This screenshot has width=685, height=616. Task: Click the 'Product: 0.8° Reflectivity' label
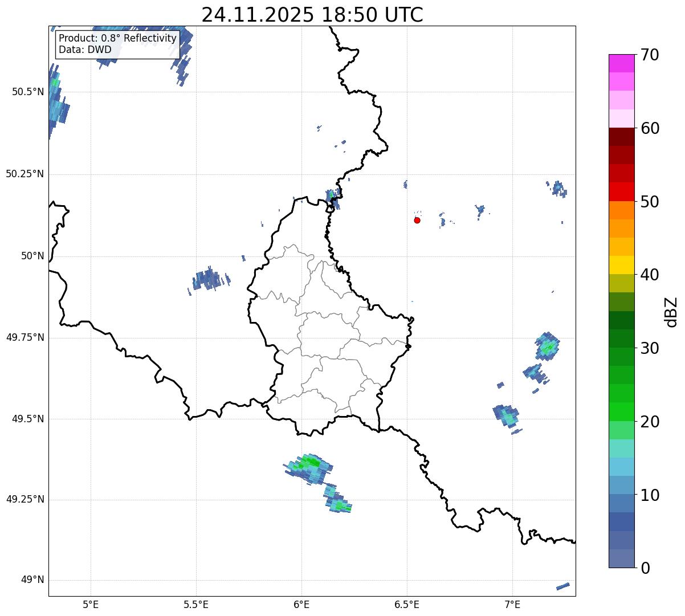118,39
